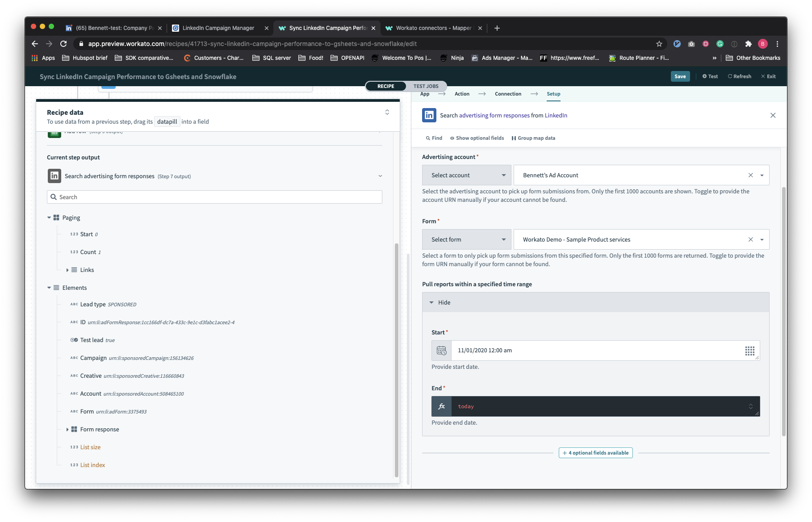Viewport: 812px width, 522px height.
Task: Click the magnifier icon in Recipe data search
Action: [54, 197]
